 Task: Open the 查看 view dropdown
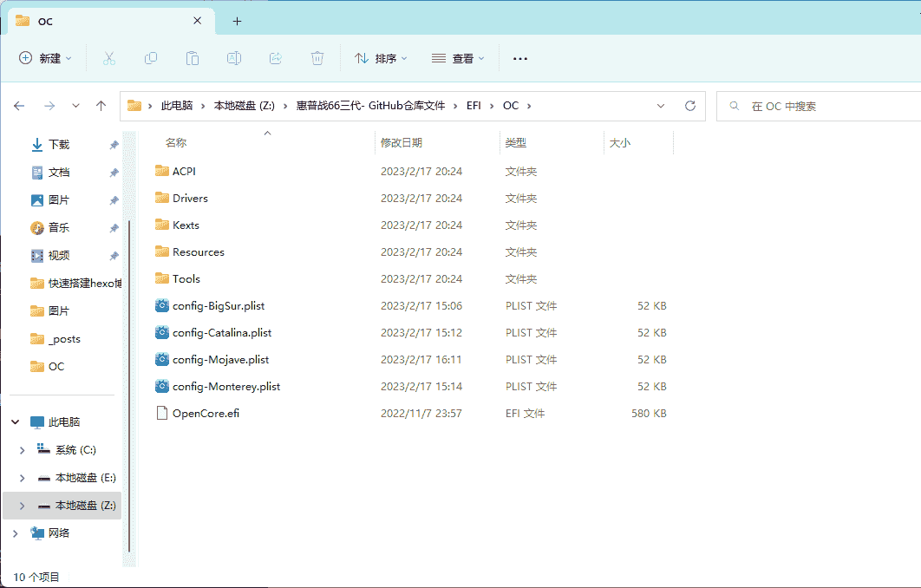click(458, 58)
